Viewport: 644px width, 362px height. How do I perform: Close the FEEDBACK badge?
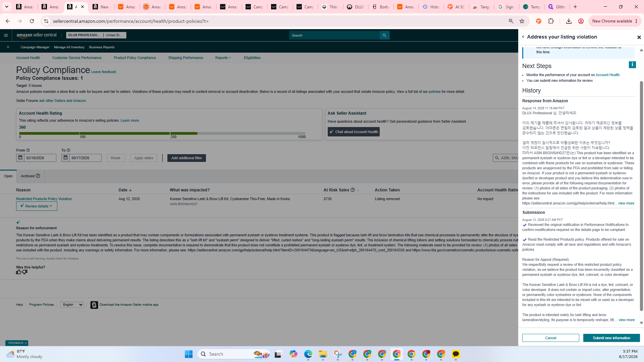click(x=25, y=343)
